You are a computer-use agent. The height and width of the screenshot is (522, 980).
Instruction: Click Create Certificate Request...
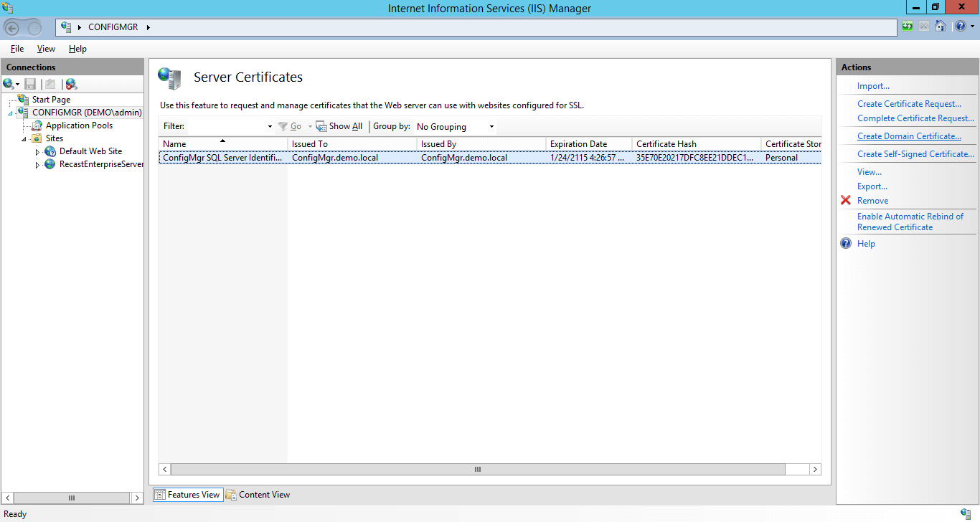909,104
